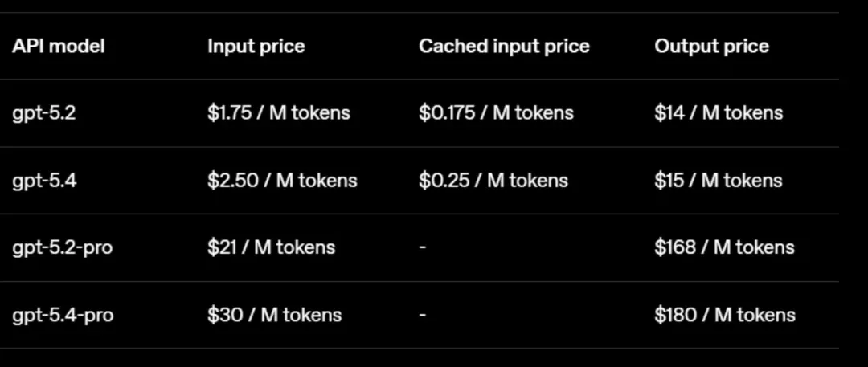Click the $168 / M tokens output price
Viewport: 868px width, 367px height.
coord(724,247)
